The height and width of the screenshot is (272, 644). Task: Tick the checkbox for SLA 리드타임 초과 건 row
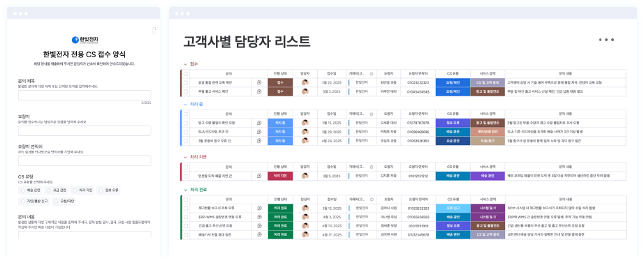186,132
